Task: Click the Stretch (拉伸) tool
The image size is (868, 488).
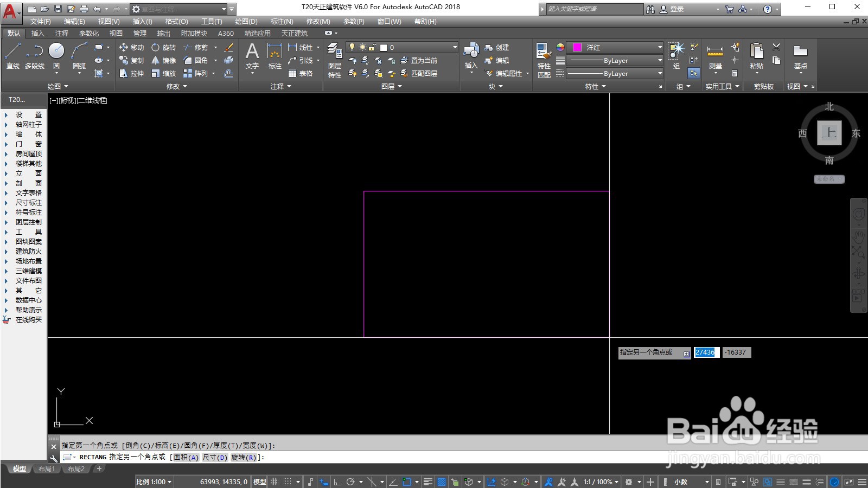Action: click(132, 74)
